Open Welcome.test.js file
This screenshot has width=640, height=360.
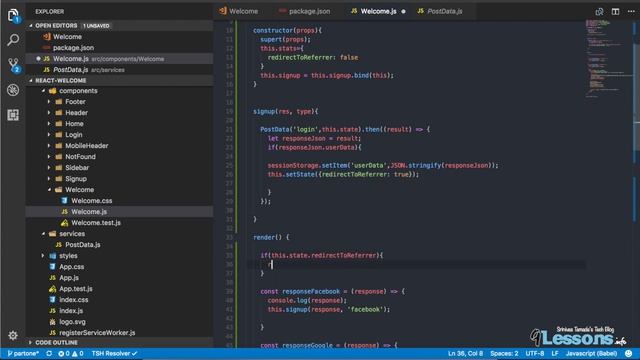coord(119,223)
